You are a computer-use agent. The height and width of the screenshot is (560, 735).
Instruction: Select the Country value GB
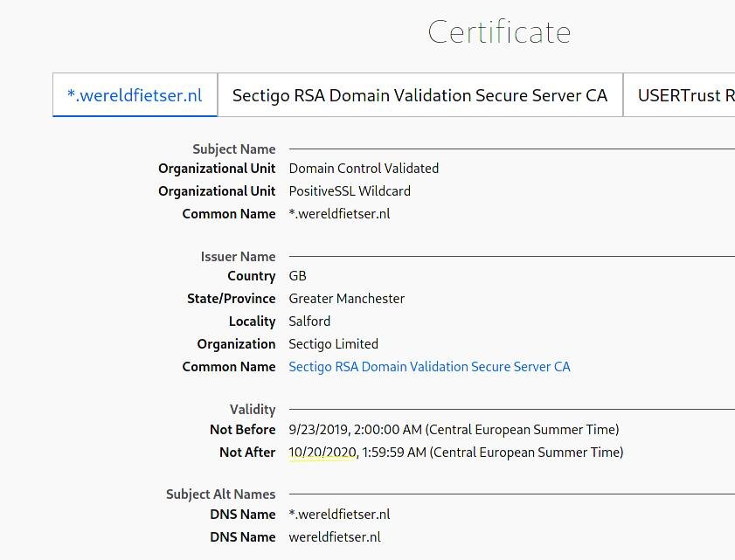[x=297, y=276]
